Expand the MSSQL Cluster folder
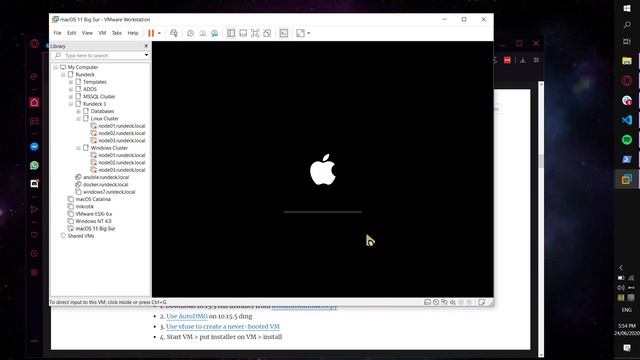Image resolution: width=640 pixels, height=360 pixels. click(x=71, y=97)
